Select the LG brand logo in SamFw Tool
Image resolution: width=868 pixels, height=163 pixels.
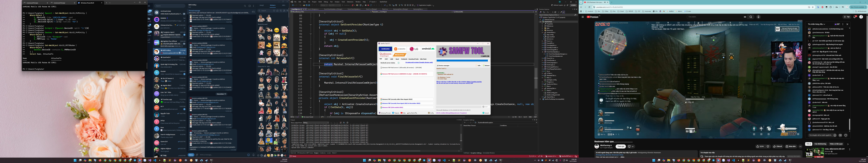[x=414, y=49]
